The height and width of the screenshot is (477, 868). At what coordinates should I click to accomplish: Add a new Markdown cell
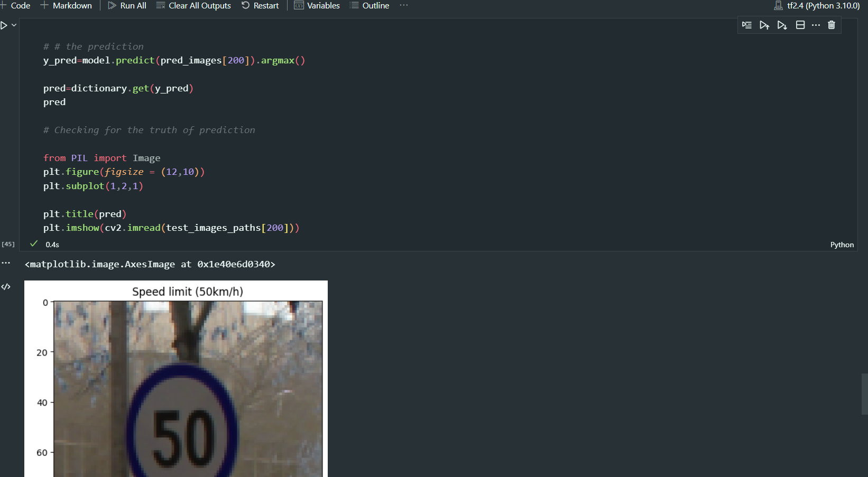(66, 5)
